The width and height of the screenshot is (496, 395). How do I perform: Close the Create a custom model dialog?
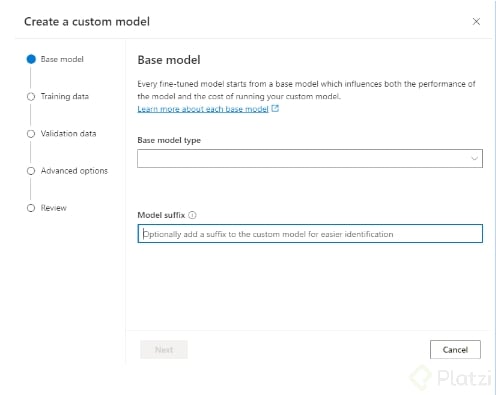coord(476,22)
